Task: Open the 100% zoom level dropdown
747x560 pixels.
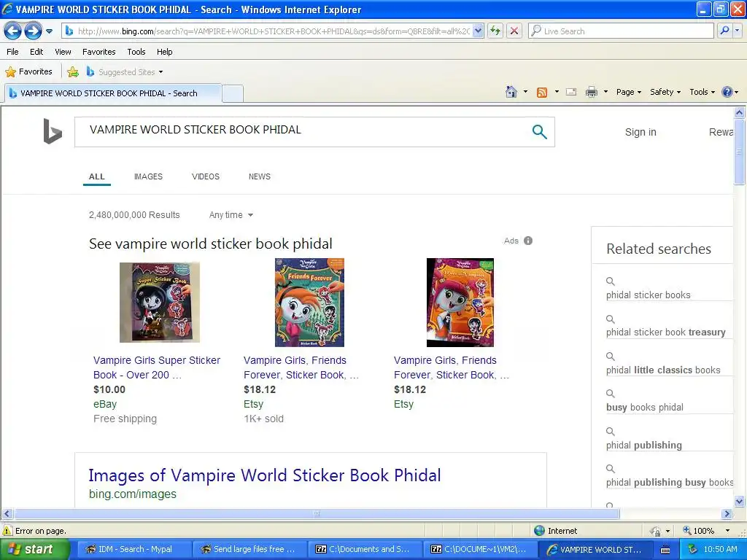Action: point(727,531)
